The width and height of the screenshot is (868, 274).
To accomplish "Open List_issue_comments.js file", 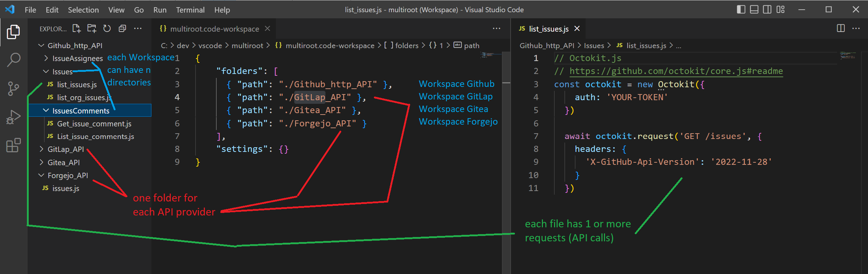I will 95,136.
